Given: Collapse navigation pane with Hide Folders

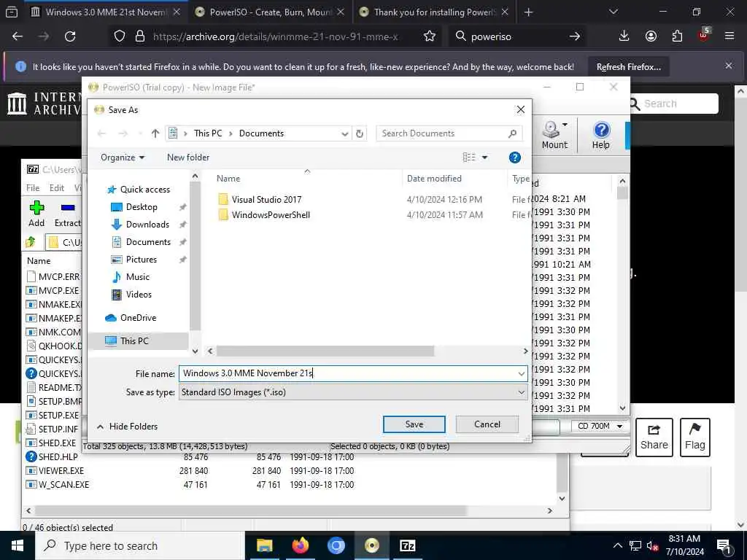Looking at the screenshot, I should point(127,427).
